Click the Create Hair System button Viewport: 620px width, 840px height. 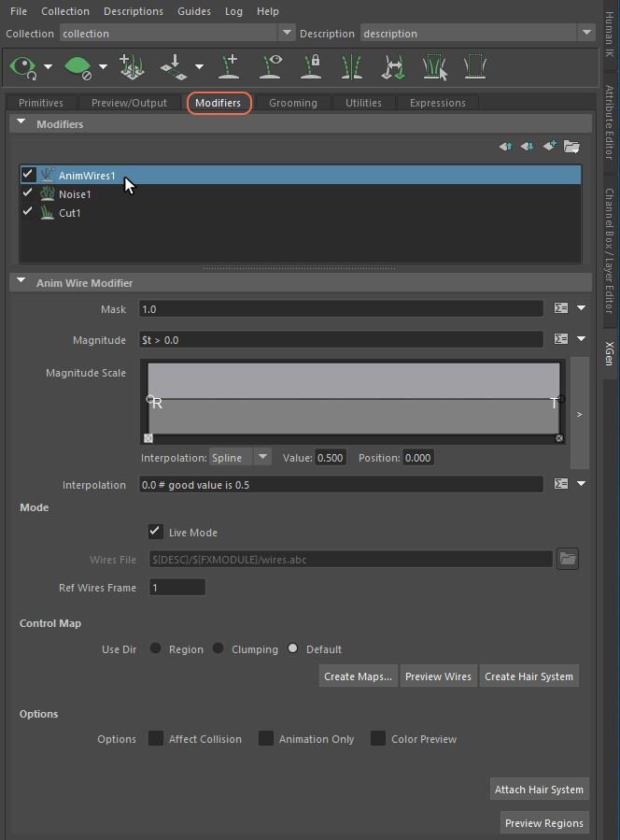click(528, 676)
